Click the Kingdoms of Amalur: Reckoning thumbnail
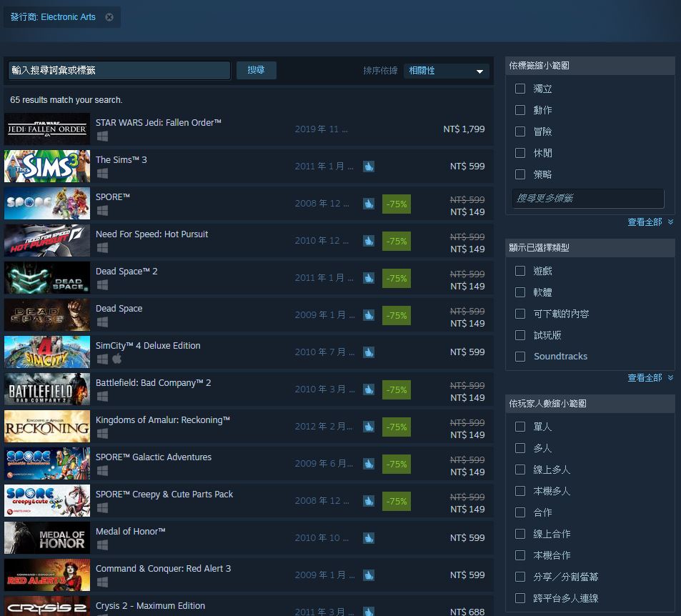Image resolution: width=681 pixels, height=616 pixels. [47, 427]
